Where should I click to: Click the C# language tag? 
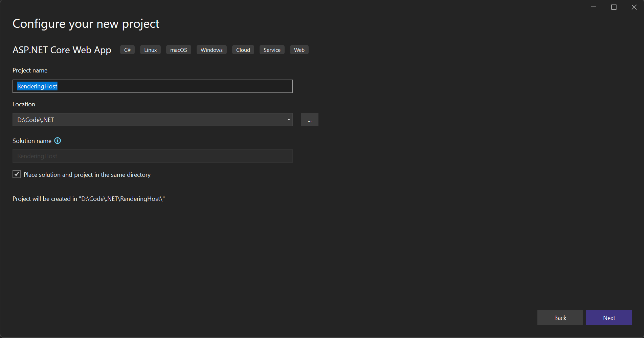click(x=127, y=50)
